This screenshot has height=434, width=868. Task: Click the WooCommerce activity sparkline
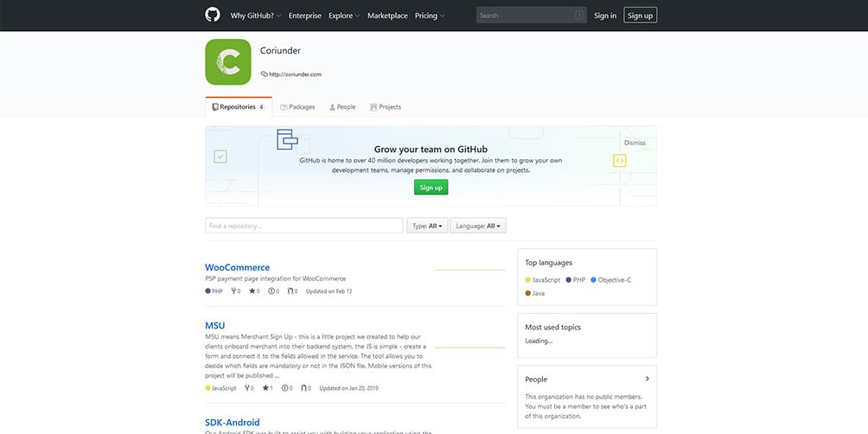[470, 270]
